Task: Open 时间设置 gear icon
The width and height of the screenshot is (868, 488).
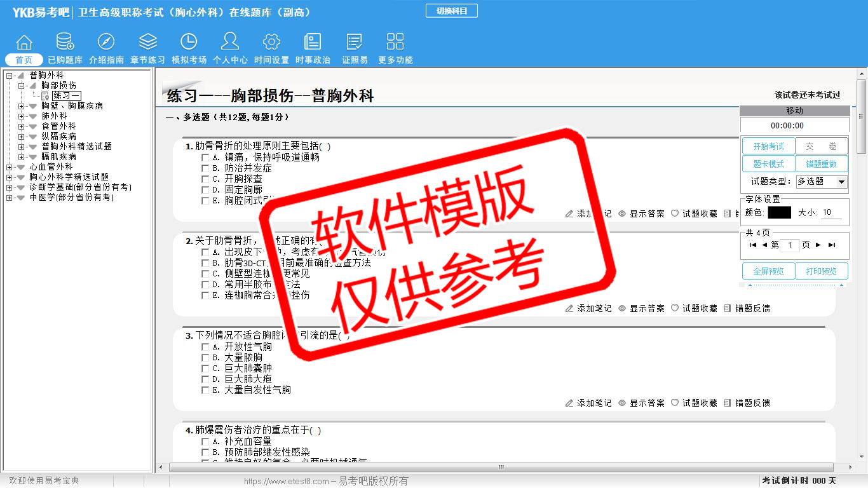Action: click(271, 42)
